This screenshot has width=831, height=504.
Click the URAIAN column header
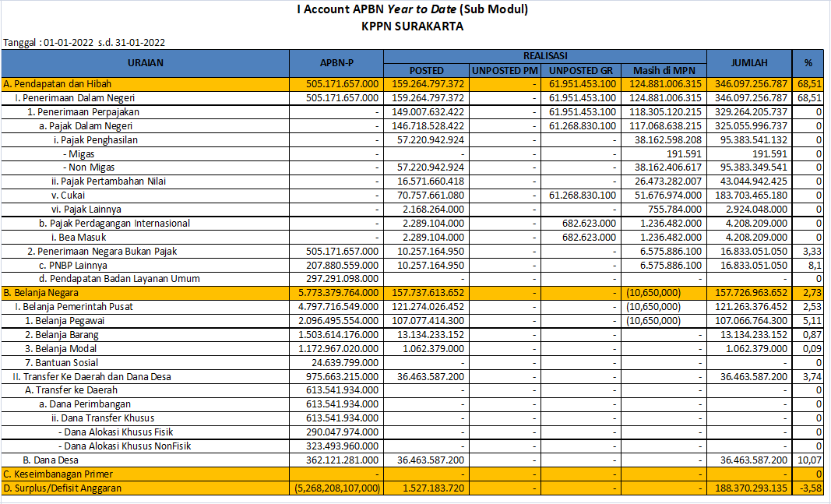[x=145, y=63]
